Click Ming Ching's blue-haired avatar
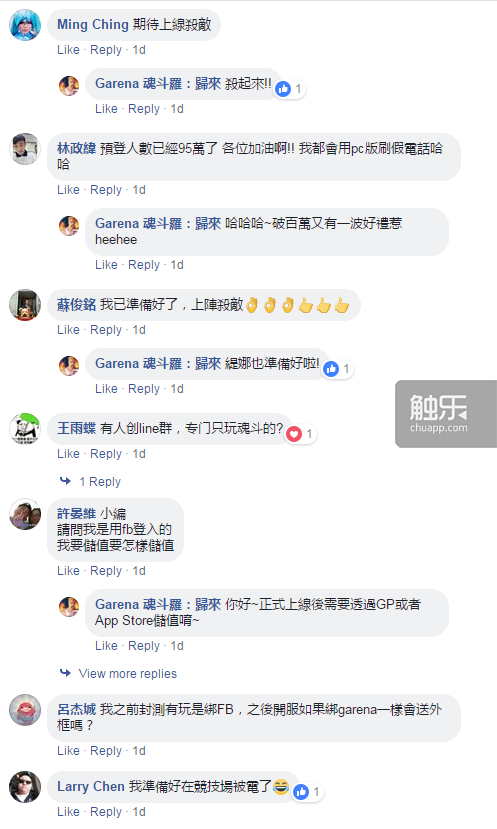Screen dimensions: 497x829 coord(25,25)
